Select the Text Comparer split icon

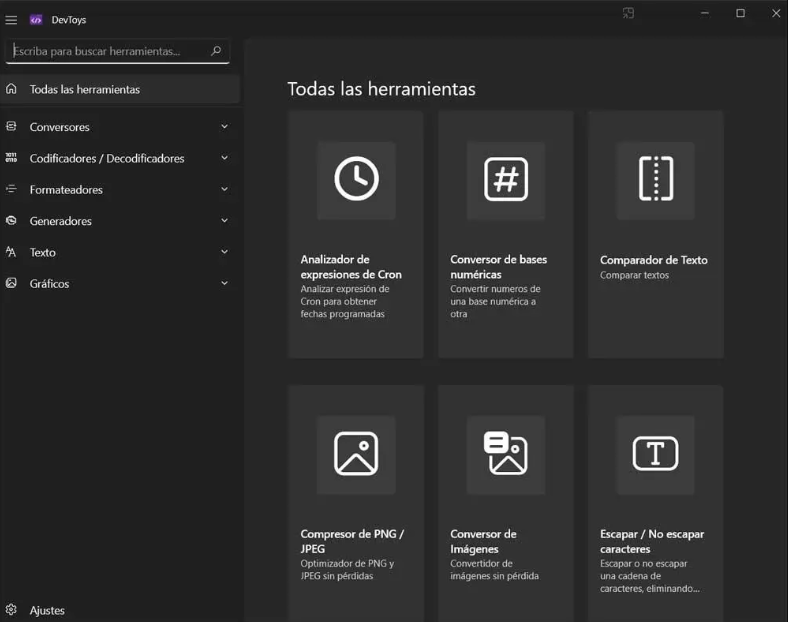(656, 180)
